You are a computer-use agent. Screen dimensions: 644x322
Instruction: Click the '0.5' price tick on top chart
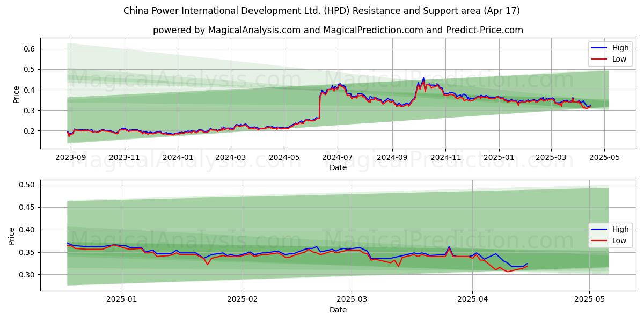(x=31, y=69)
